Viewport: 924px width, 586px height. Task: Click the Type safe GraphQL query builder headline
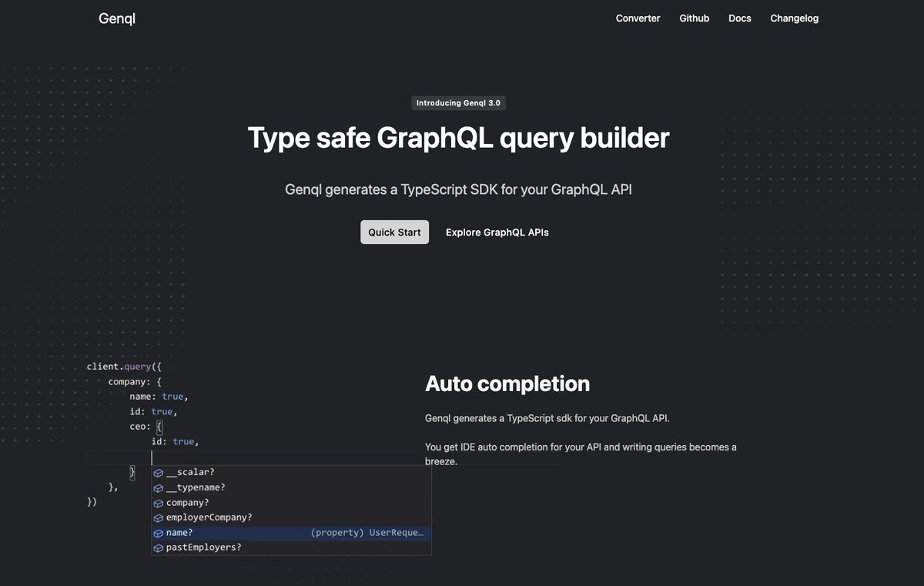[458, 139]
